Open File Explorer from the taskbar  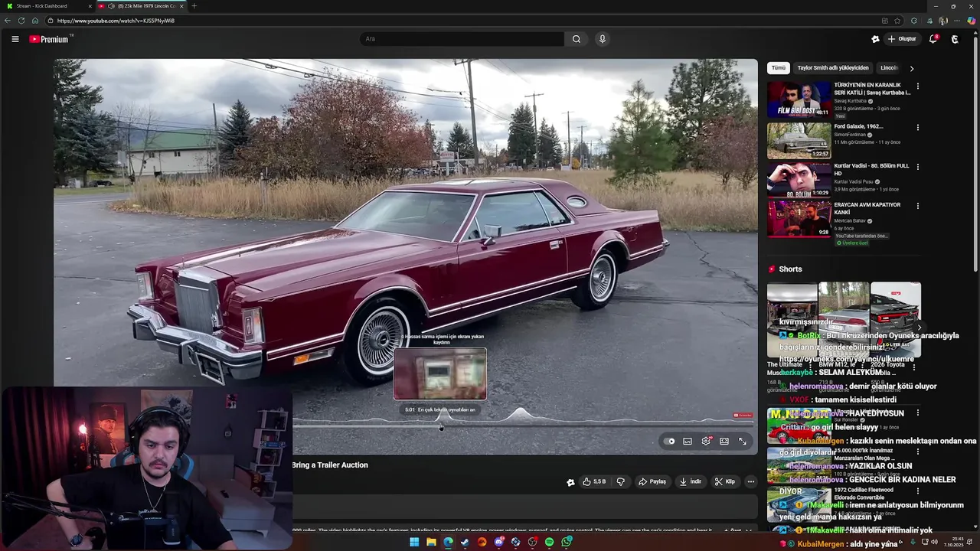pos(431,542)
